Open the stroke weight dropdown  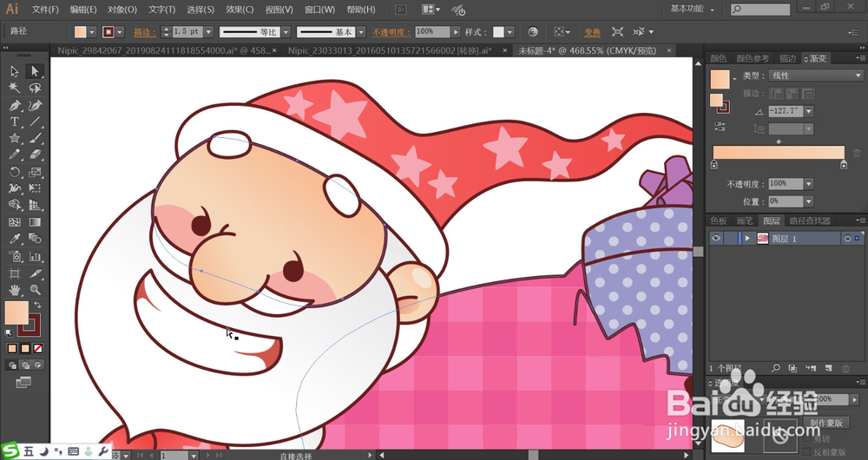[208, 32]
